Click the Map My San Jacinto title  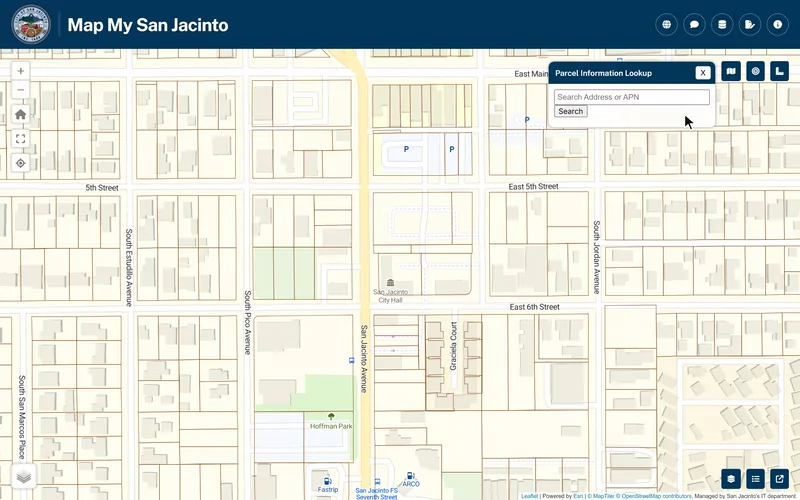pyautogui.click(x=148, y=24)
